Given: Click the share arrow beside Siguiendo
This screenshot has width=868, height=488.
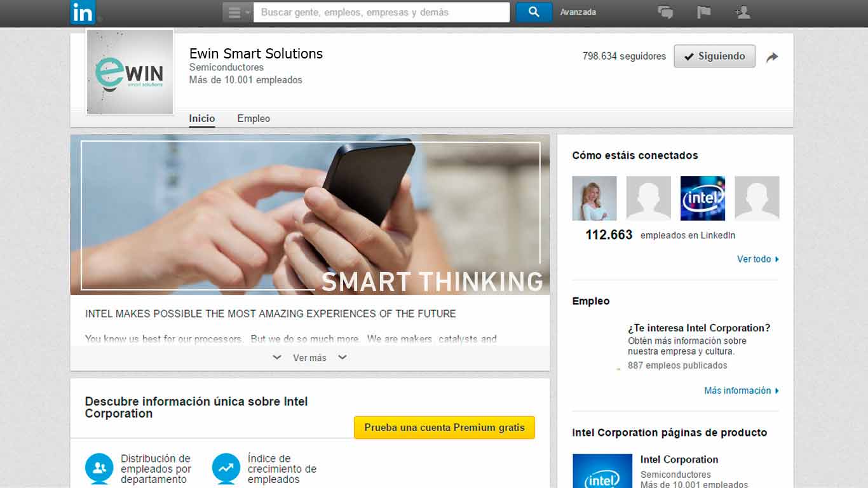Looking at the screenshot, I should (x=772, y=57).
